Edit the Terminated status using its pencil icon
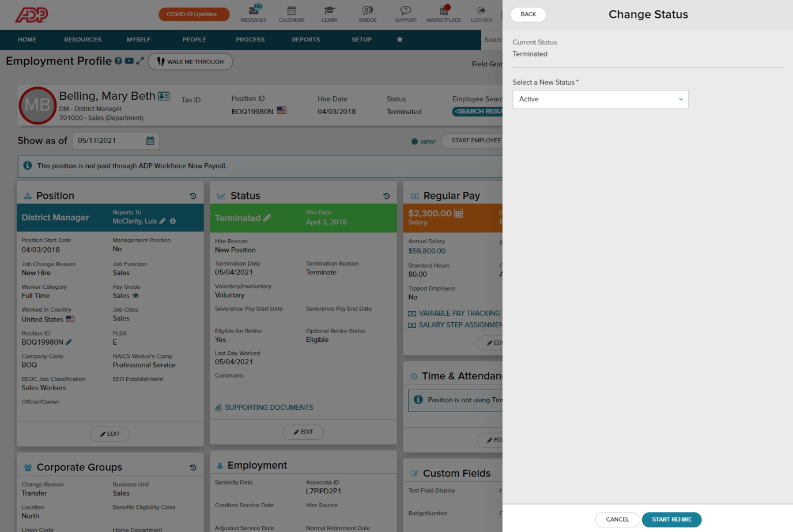Screen dimensions: 793x532 266,218
